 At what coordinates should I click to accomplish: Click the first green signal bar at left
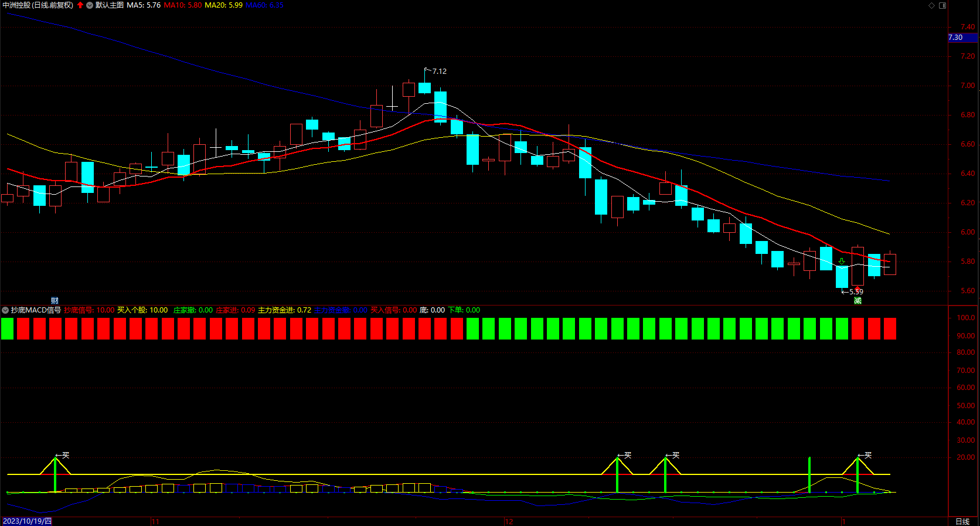7,328
